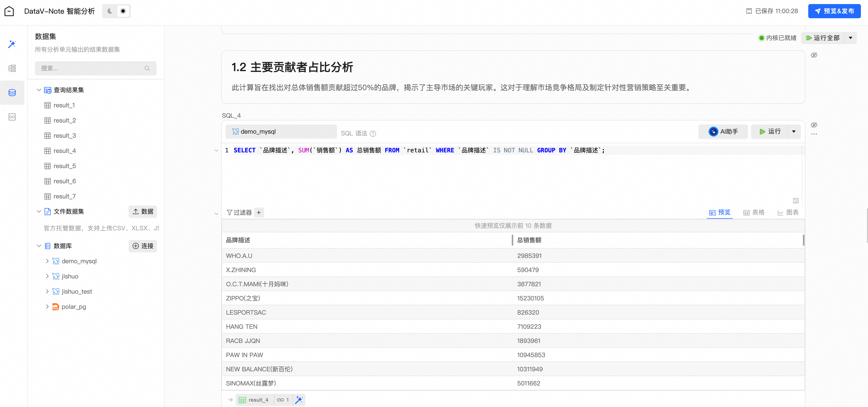This screenshot has height=407, width=868.
Task: Open the variables icon in the sidebar
Action: [x=12, y=117]
